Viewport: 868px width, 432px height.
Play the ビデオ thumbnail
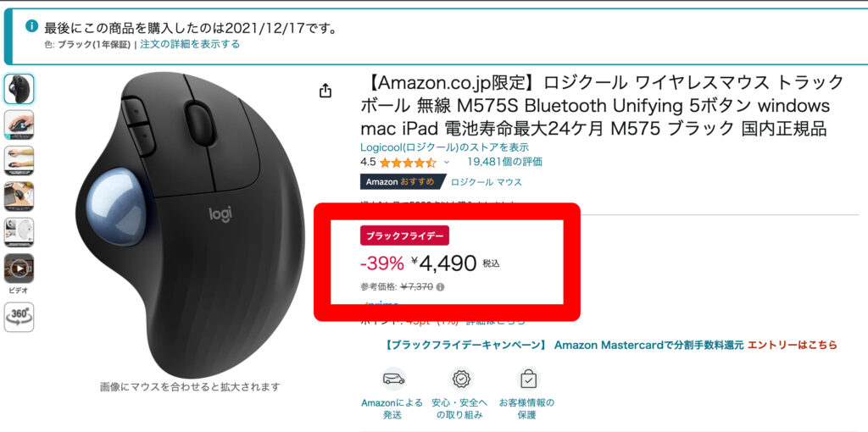point(19,269)
